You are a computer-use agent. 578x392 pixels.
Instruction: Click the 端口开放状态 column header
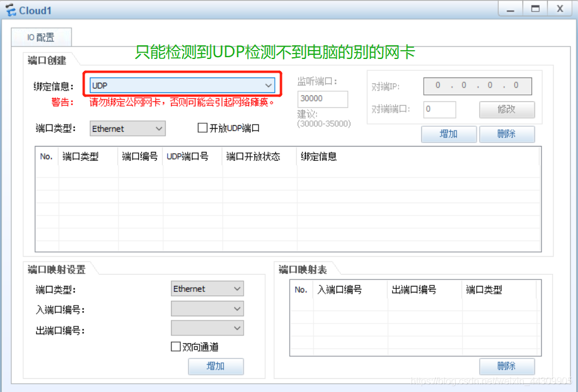[x=260, y=157]
